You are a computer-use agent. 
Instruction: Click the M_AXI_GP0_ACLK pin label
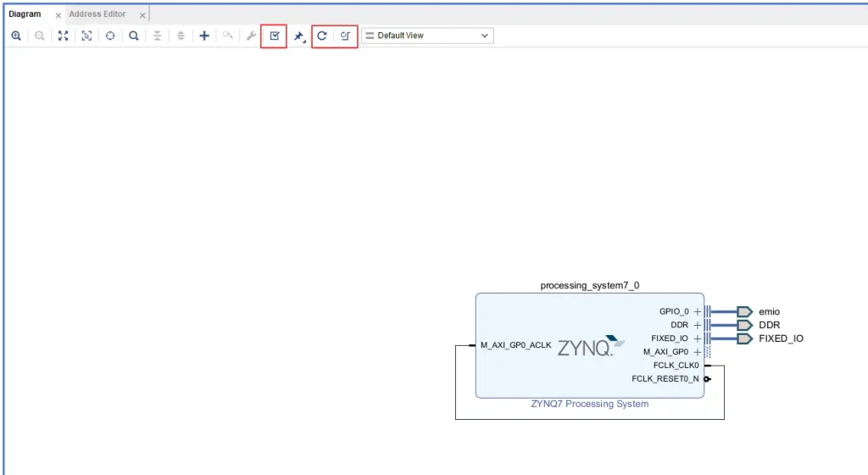516,345
